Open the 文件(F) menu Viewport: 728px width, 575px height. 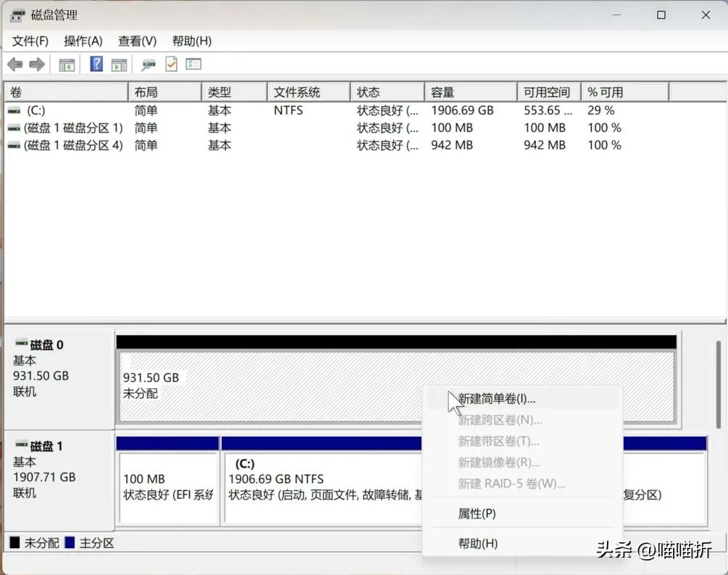(30, 41)
